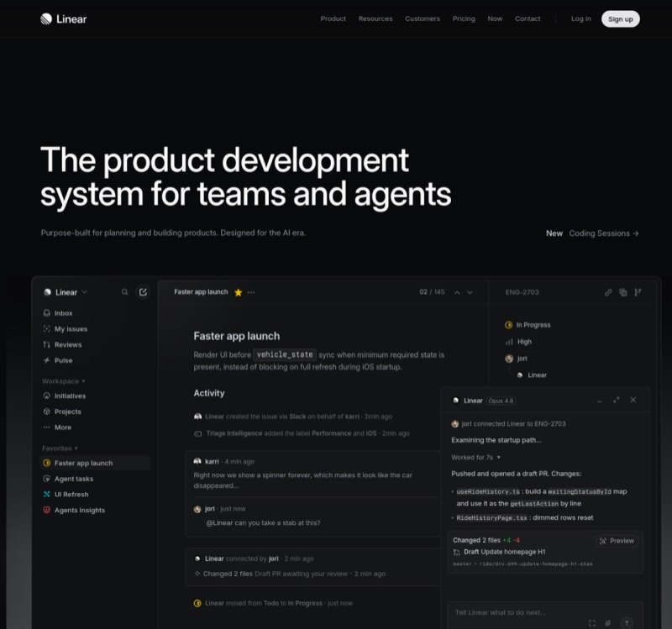Image resolution: width=672 pixels, height=629 pixels.
Task: Click the send arrow in agent input
Action: click(627, 622)
